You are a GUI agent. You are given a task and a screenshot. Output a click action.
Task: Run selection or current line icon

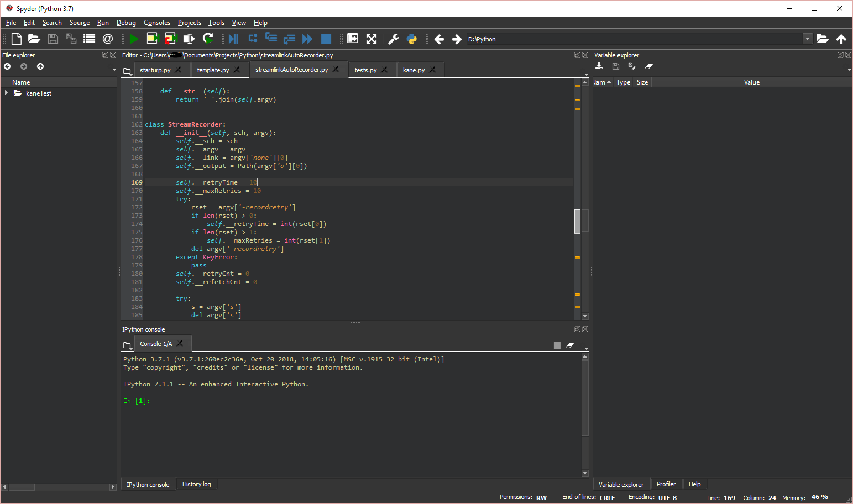pos(189,39)
